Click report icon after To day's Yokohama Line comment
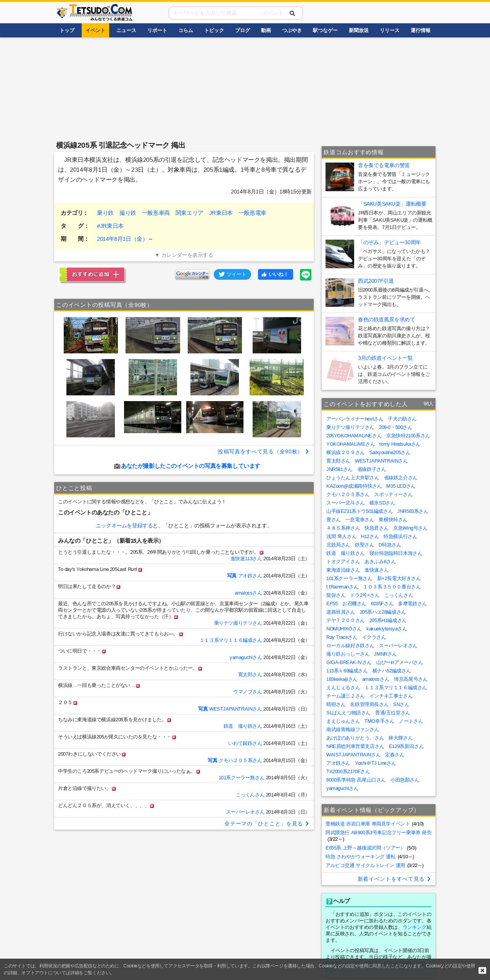 [140, 570]
